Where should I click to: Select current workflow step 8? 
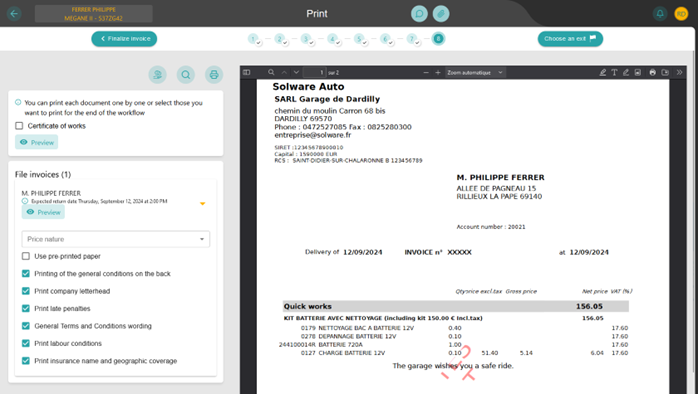(x=438, y=39)
